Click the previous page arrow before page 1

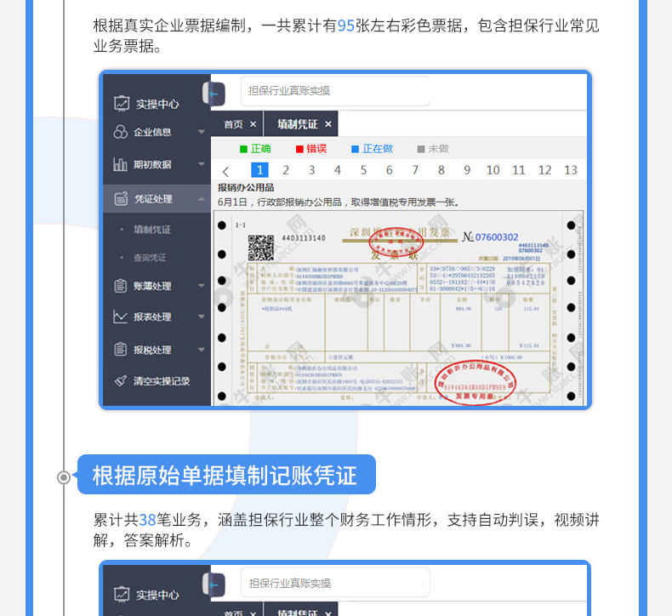[x=225, y=171]
